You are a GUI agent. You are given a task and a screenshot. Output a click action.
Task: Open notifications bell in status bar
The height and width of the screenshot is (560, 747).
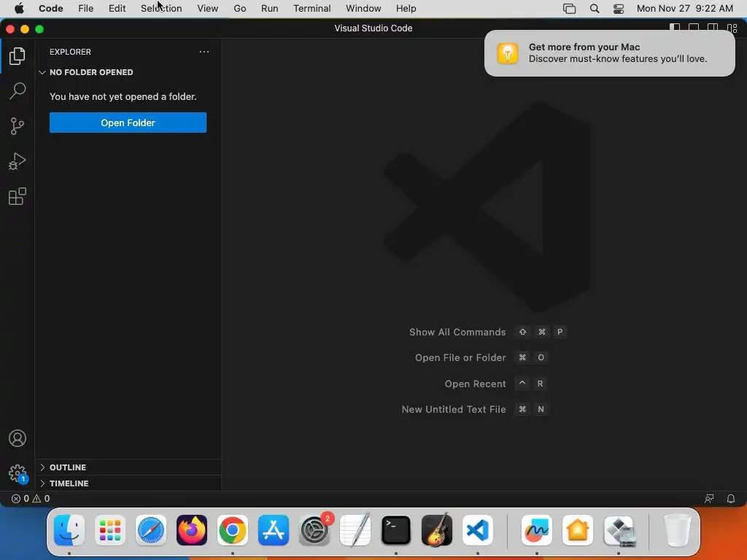(730, 499)
